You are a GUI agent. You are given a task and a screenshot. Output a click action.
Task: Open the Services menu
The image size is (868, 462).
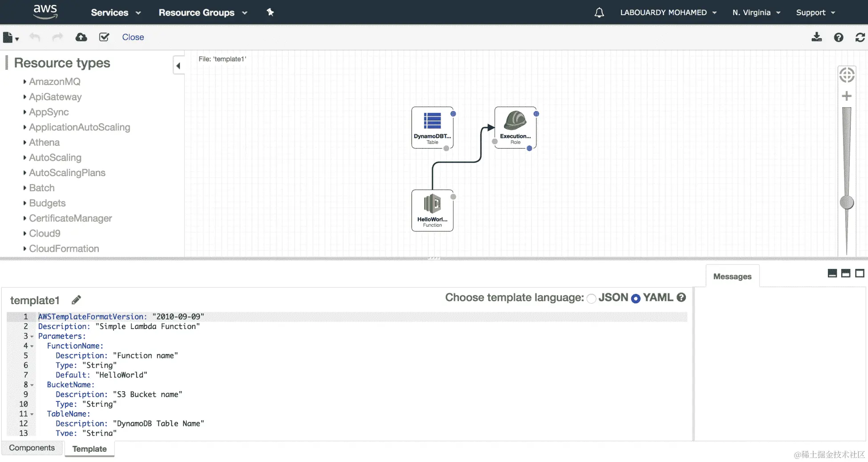pyautogui.click(x=116, y=12)
